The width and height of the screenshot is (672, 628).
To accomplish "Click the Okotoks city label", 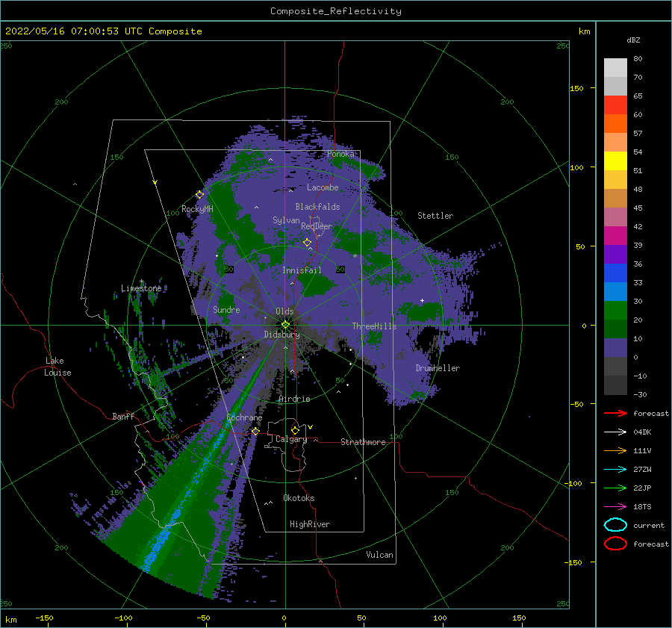I will click(299, 498).
